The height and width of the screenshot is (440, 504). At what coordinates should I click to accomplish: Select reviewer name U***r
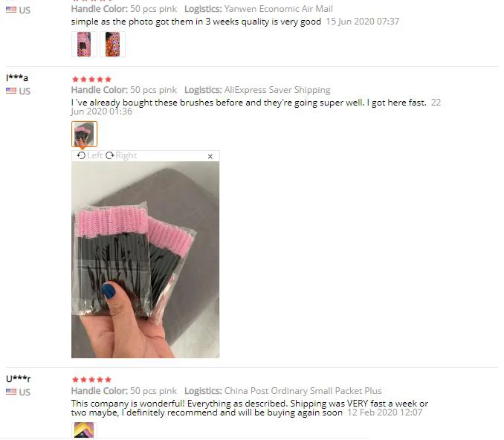[x=19, y=378]
